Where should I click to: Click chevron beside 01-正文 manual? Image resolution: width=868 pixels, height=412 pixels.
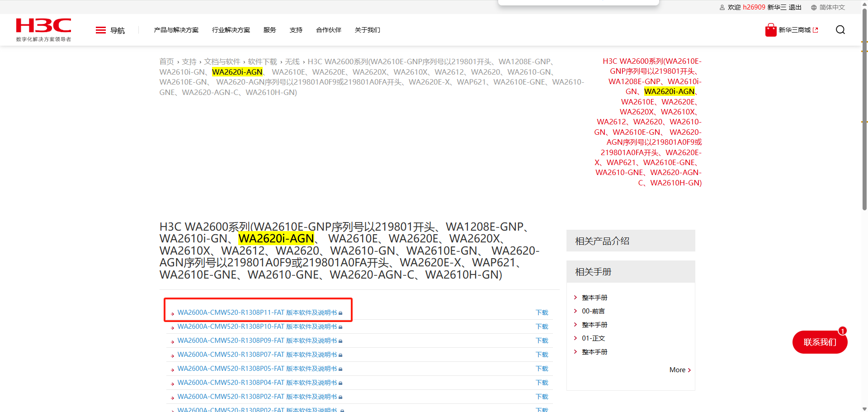tap(576, 338)
